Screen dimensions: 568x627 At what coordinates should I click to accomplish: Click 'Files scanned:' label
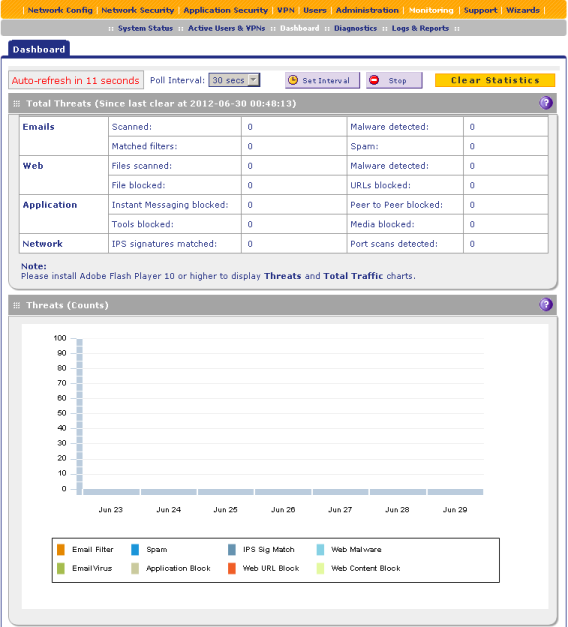click(142, 166)
